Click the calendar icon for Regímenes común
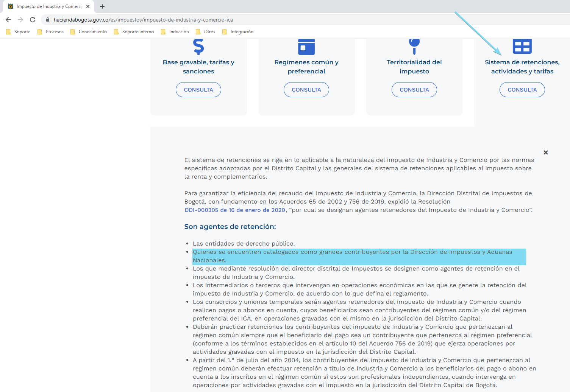 click(x=306, y=47)
